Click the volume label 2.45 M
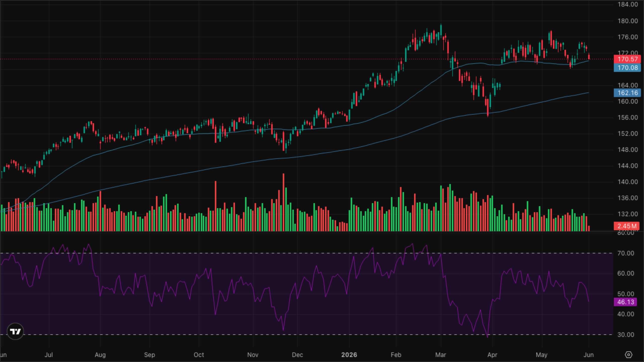644x362 pixels. pyautogui.click(x=626, y=226)
